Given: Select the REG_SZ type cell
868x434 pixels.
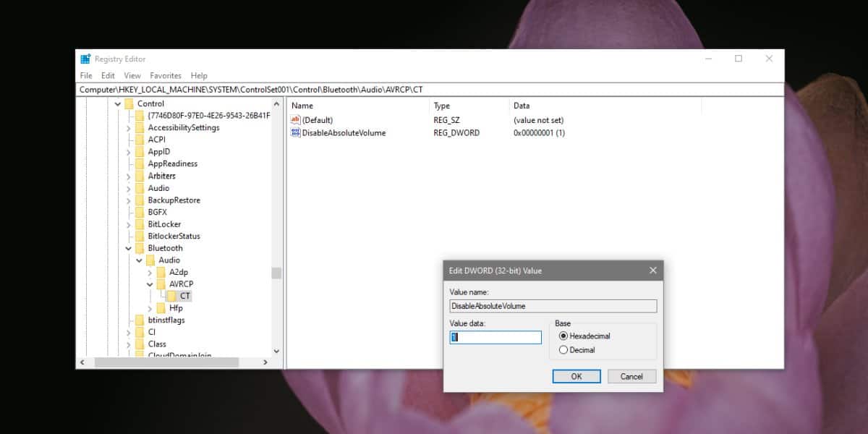Looking at the screenshot, I should coord(447,120).
